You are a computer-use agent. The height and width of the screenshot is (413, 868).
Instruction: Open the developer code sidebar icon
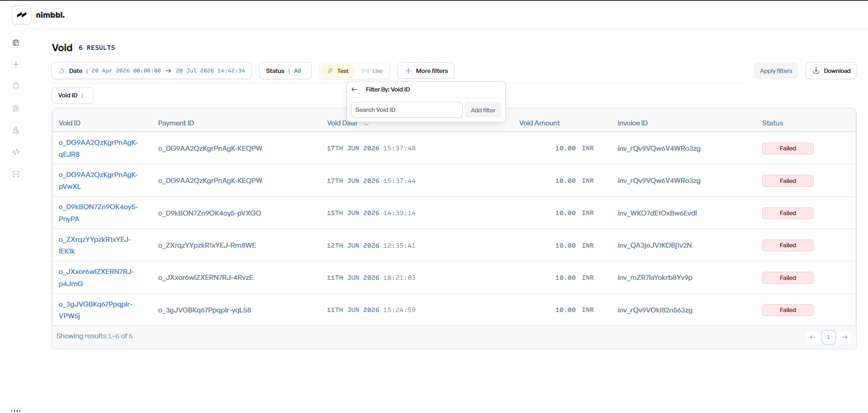(x=16, y=152)
